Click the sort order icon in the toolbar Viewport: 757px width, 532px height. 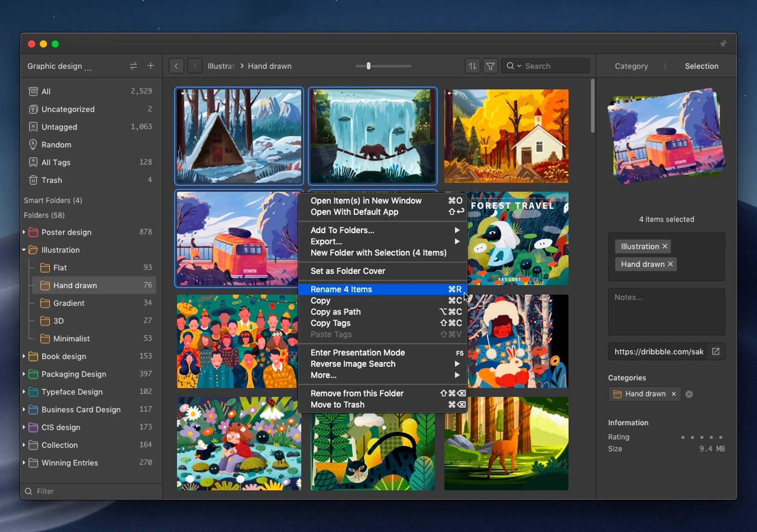472,66
